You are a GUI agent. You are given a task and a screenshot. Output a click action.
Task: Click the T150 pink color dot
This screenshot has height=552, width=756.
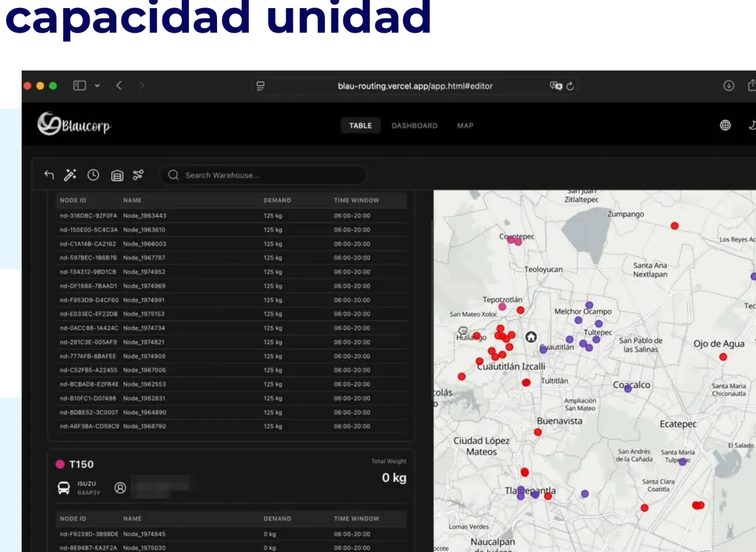60,464
